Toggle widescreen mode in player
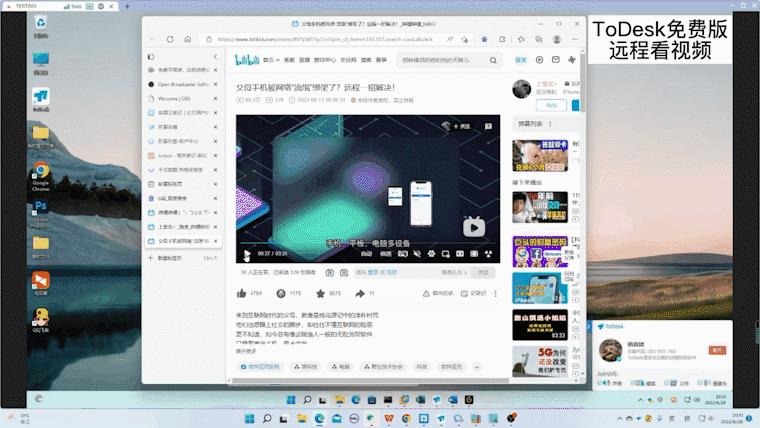This screenshot has width=760, height=428. tap(460, 254)
